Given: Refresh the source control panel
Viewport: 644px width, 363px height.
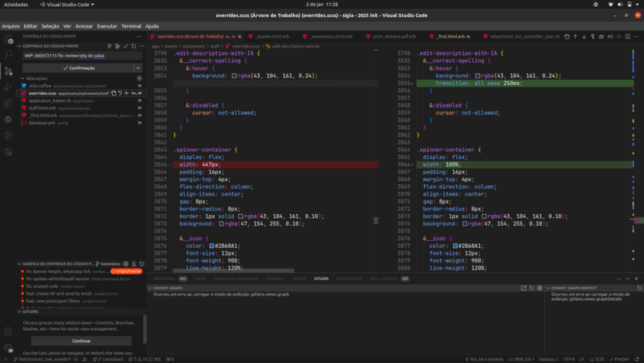Looking at the screenshot, I should tap(133, 46).
